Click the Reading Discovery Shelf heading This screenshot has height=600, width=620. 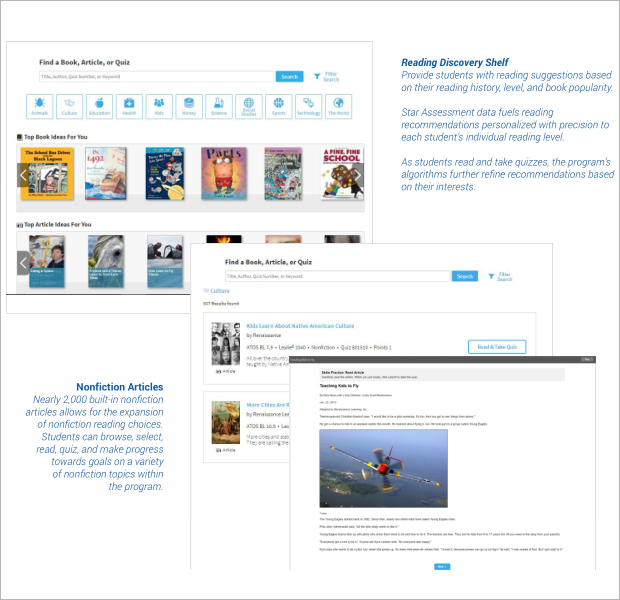[x=455, y=62]
